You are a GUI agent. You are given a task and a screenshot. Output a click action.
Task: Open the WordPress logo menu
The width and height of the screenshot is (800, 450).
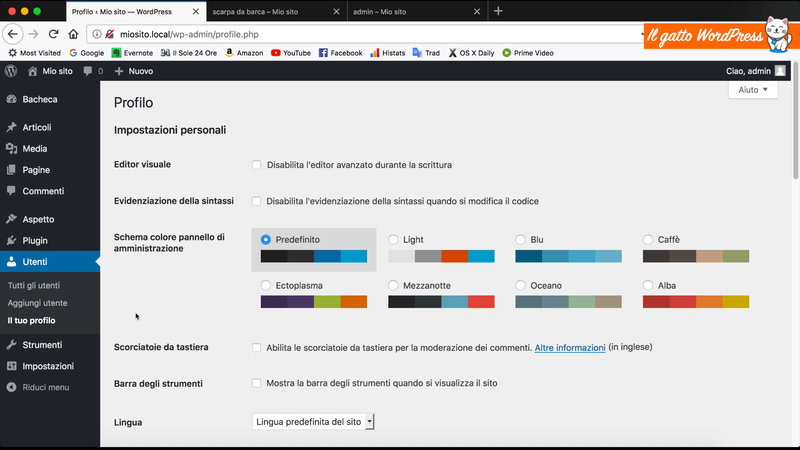(11, 71)
